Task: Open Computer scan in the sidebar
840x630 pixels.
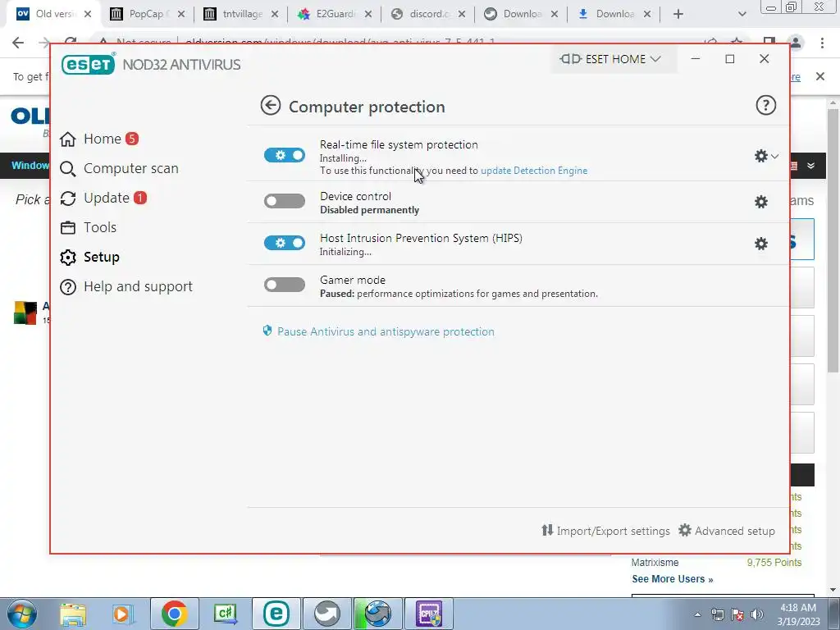Action: [119, 168]
